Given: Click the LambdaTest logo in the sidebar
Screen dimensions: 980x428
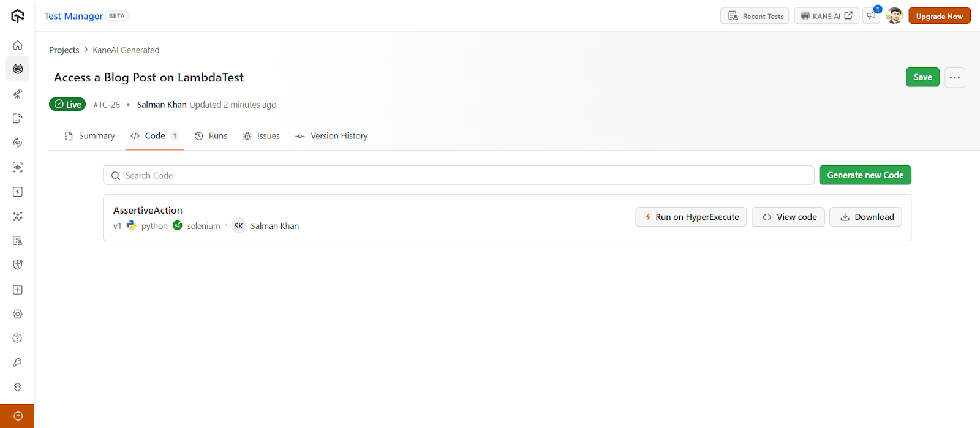Looking at the screenshot, I should point(18,16).
